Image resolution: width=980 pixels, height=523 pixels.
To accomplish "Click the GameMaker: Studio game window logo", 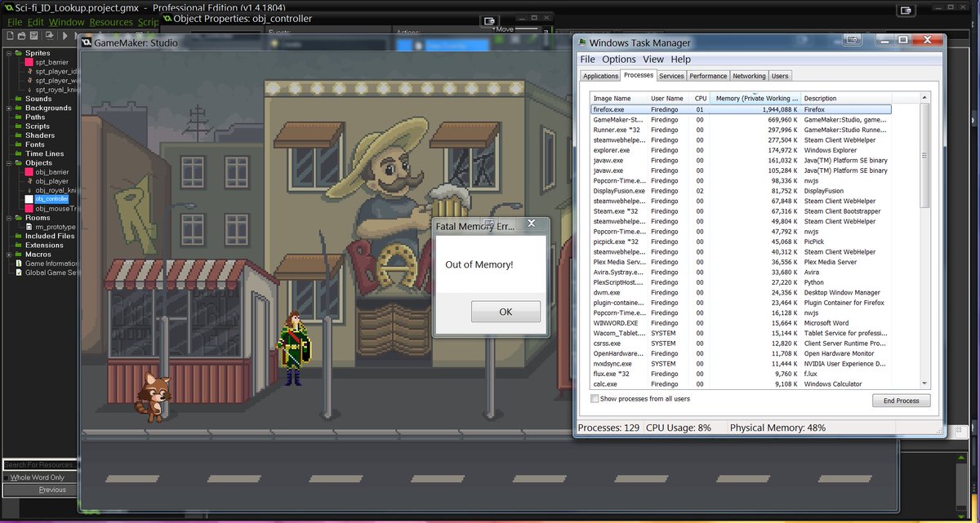I will point(87,43).
